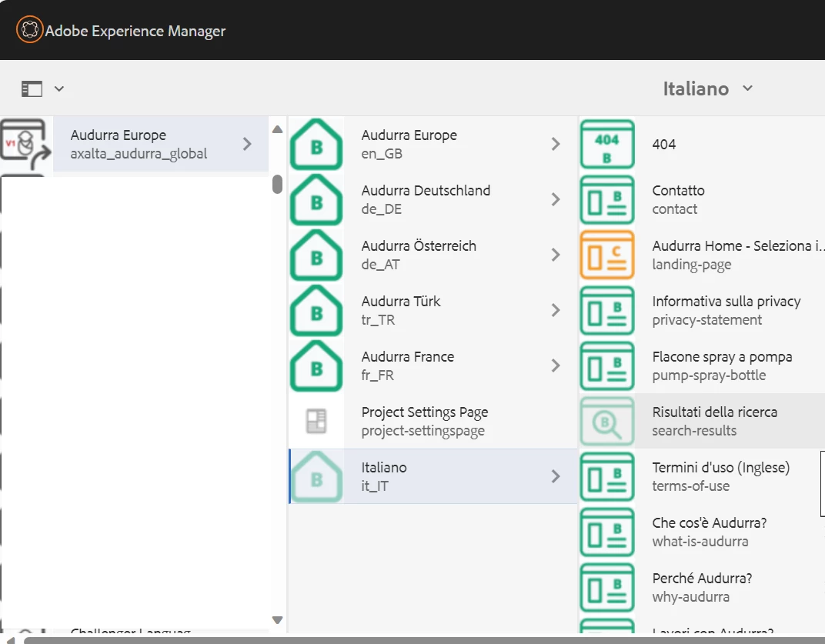Select the Termini d'uso page icon

pyautogui.click(x=606, y=476)
